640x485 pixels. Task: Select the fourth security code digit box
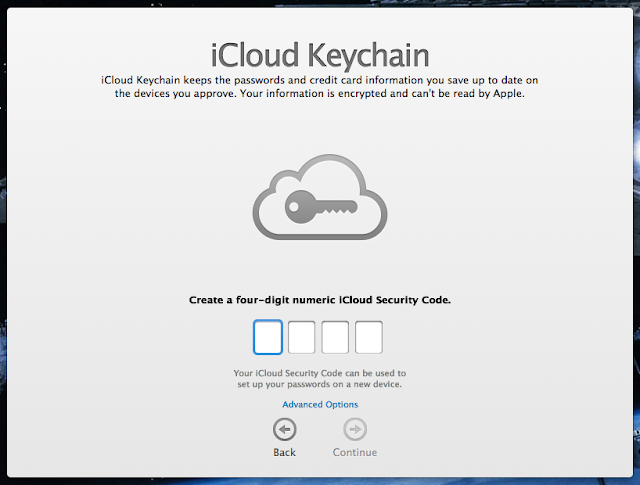click(x=369, y=337)
